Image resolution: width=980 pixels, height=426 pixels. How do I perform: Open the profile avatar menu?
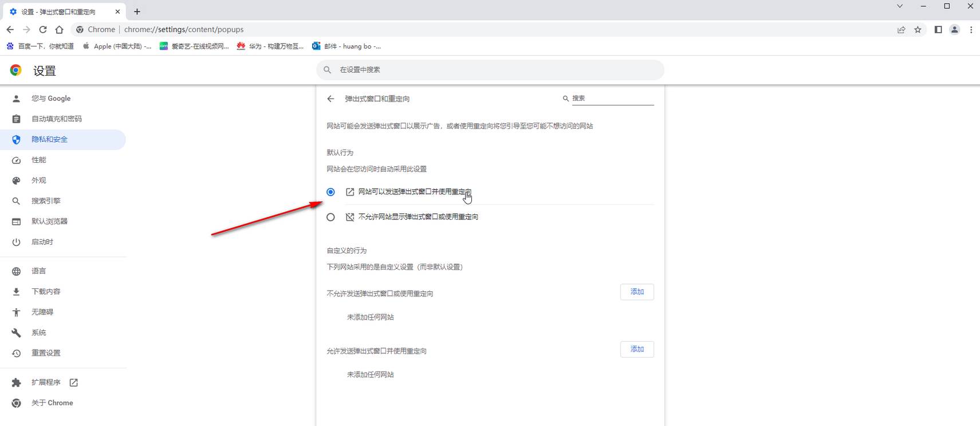point(954,29)
